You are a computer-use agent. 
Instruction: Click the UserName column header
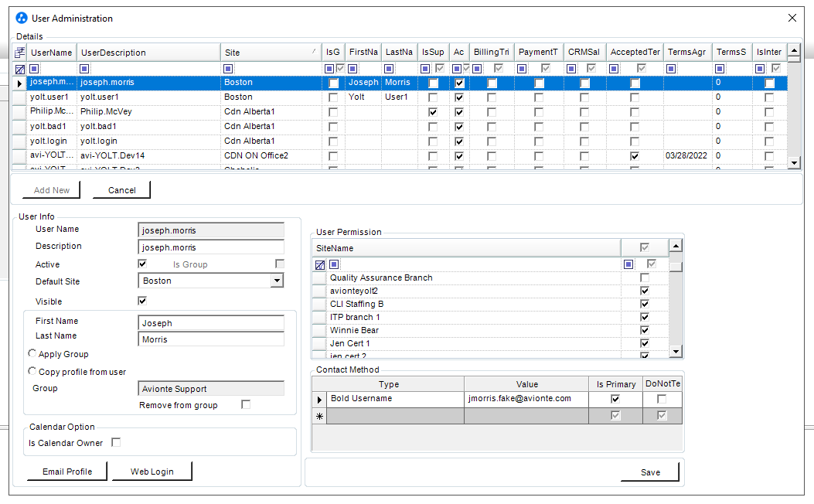[x=51, y=53]
